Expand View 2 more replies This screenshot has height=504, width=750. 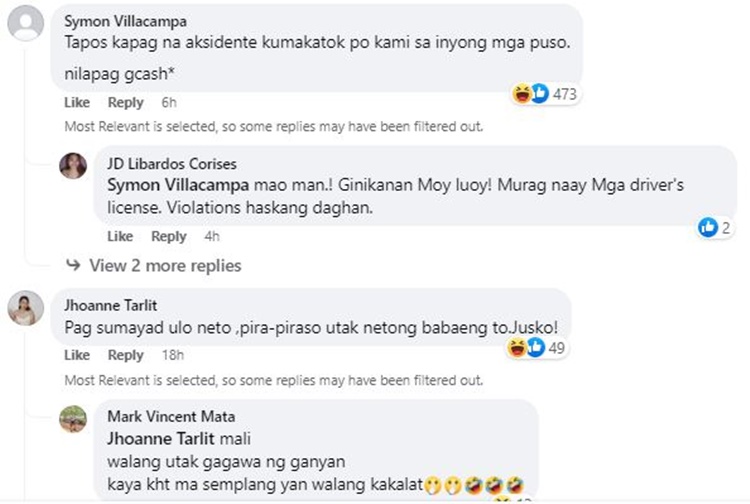[165, 266]
